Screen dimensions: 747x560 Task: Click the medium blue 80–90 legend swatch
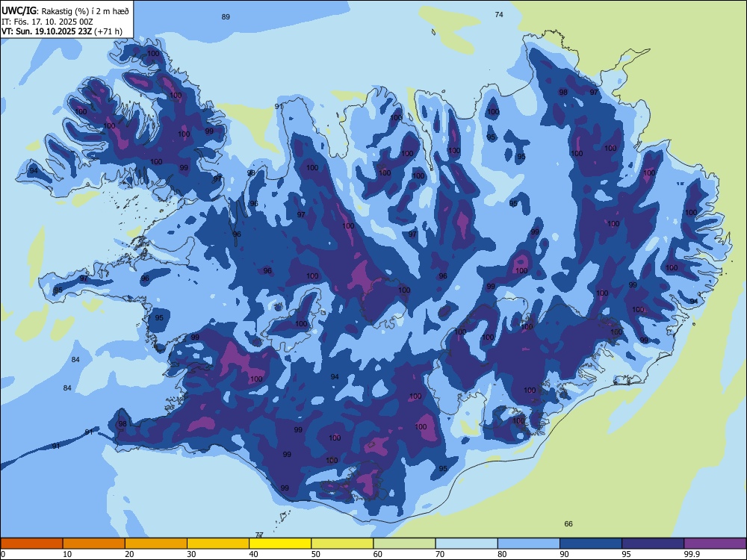(x=529, y=544)
